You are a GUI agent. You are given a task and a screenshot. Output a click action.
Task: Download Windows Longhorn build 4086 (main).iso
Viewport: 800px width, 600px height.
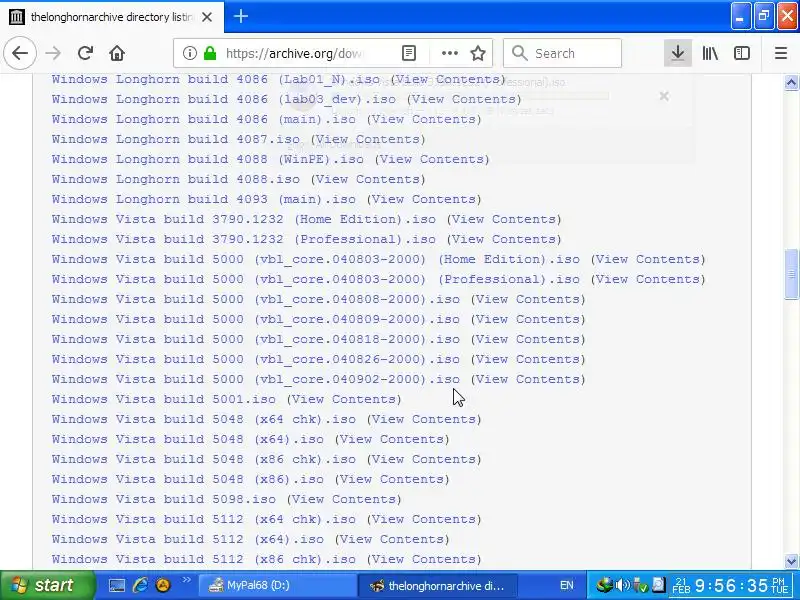tap(204, 119)
